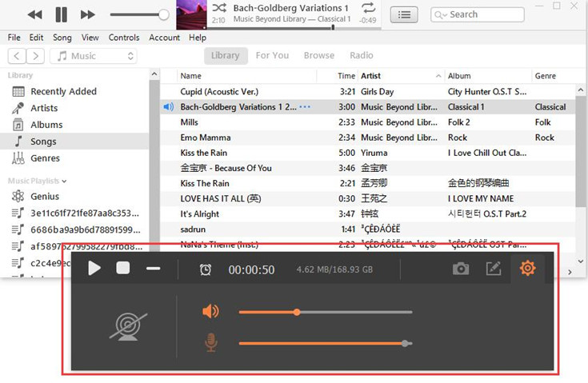The image size is (588, 383).
Task: Go back with the left arrow button
Action: click(17, 56)
